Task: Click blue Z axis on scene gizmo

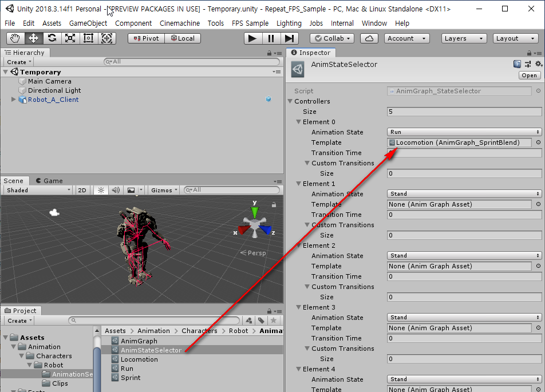Action: [266, 229]
